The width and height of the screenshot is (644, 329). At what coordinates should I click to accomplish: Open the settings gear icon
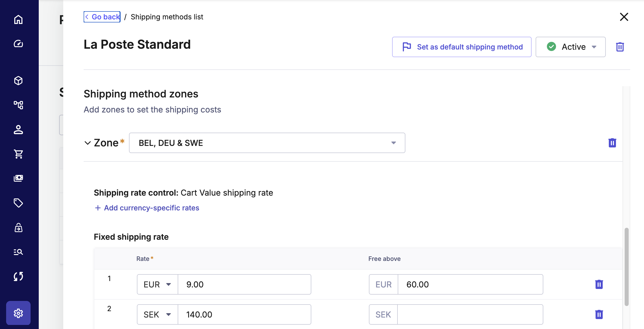tap(18, 313)
